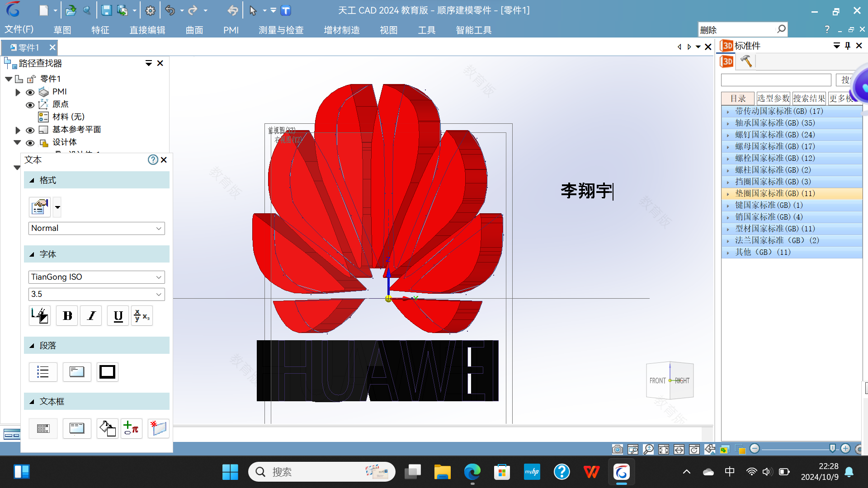Click the keyboard-like text box icon

[43, 428]
